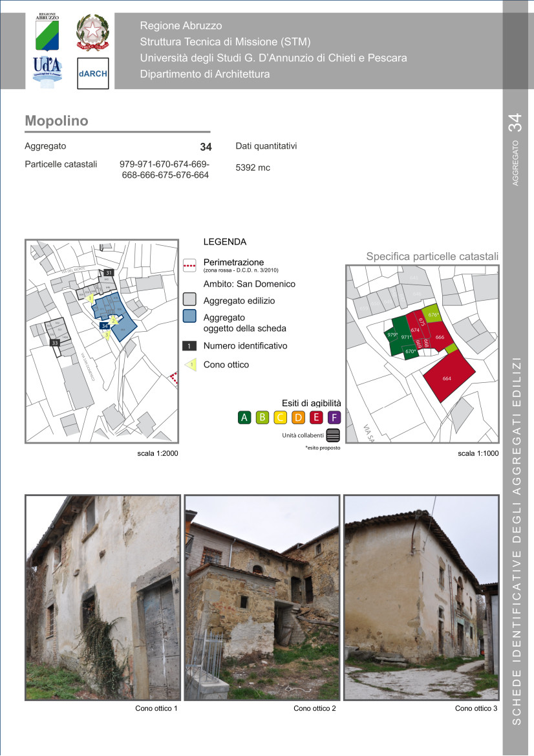The image size is (534, 756).
Task: Click parcel 674 on the cadastral map
Action: pos(414,328)
